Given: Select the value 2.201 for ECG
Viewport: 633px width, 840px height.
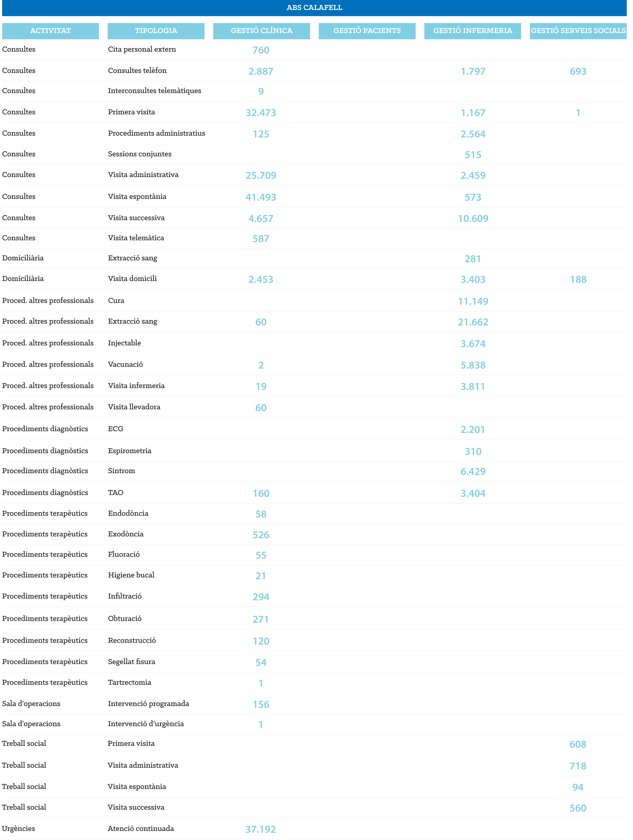Looking at the screenshot, I should (x=473, y=430).
